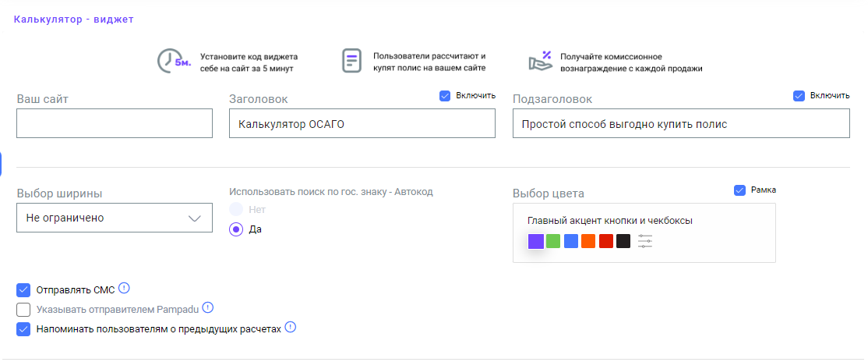Toggle the Подзаголовок Включить checkbox

pos(799,96)
